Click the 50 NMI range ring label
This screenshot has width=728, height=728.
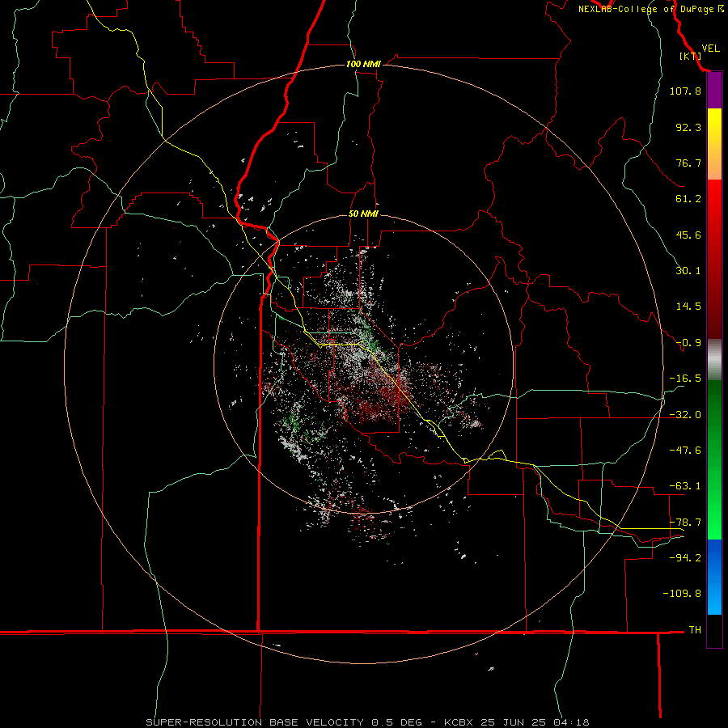click(363, 214)
